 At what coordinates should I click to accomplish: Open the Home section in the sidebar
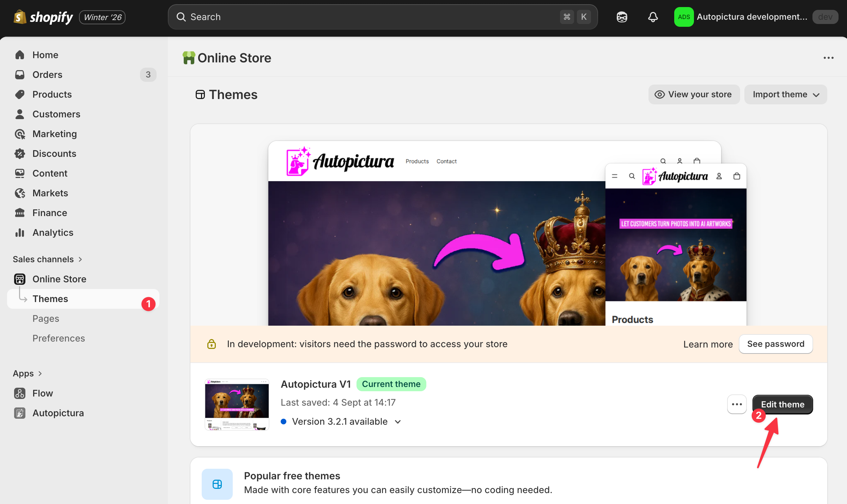point(45,55)
